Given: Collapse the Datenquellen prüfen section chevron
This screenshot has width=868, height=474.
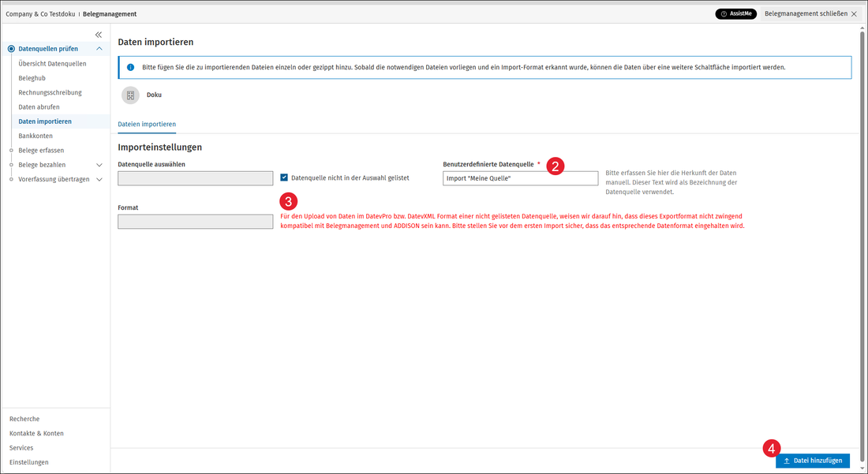Looking at the screenshot, I should click(99, 49).
